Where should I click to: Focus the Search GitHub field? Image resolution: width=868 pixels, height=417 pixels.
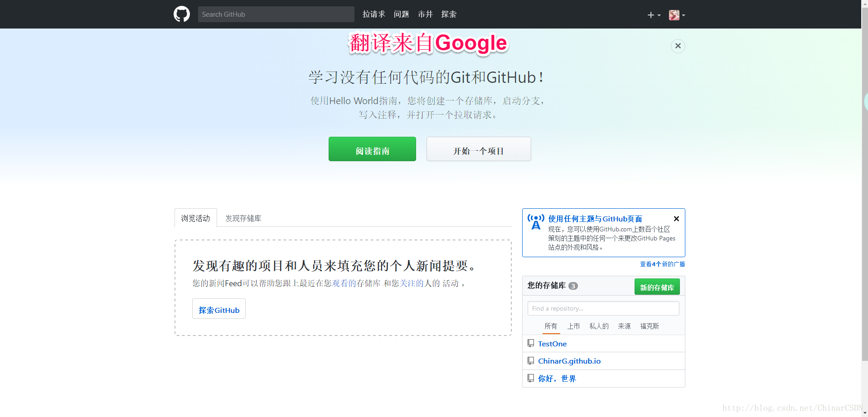276,14
